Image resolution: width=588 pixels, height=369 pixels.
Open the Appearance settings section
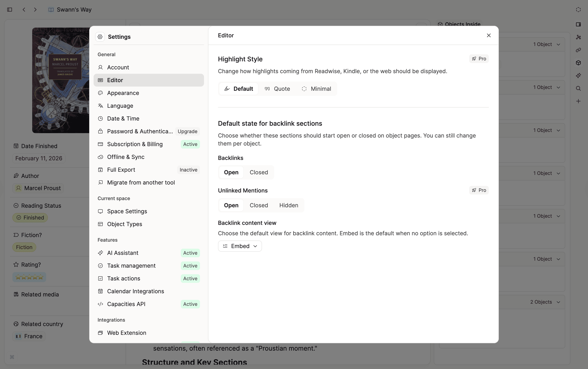point(123,93)
